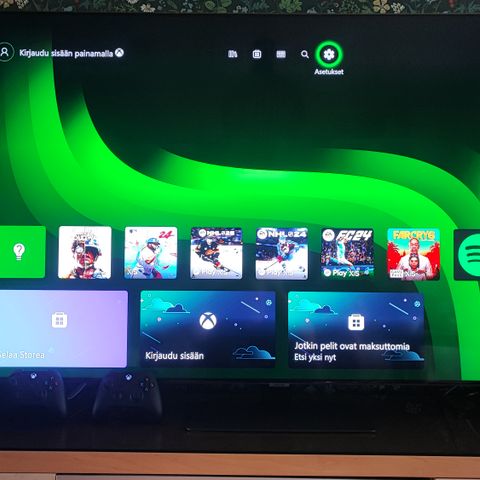Open the Game Pass icon in top bar

(x=281, y=54)
